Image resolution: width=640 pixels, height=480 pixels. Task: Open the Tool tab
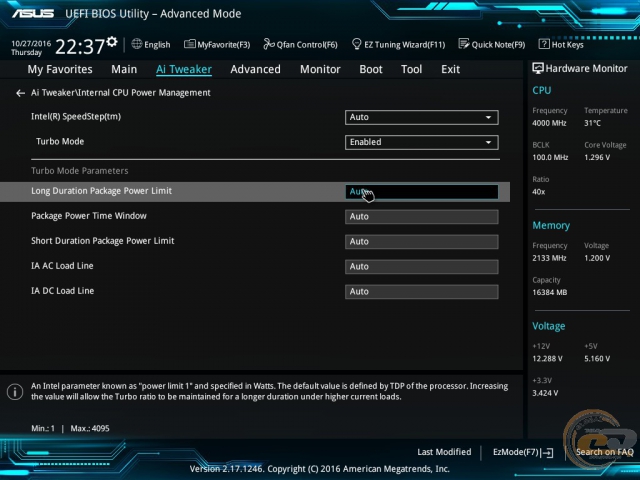(x=411, y=69)
